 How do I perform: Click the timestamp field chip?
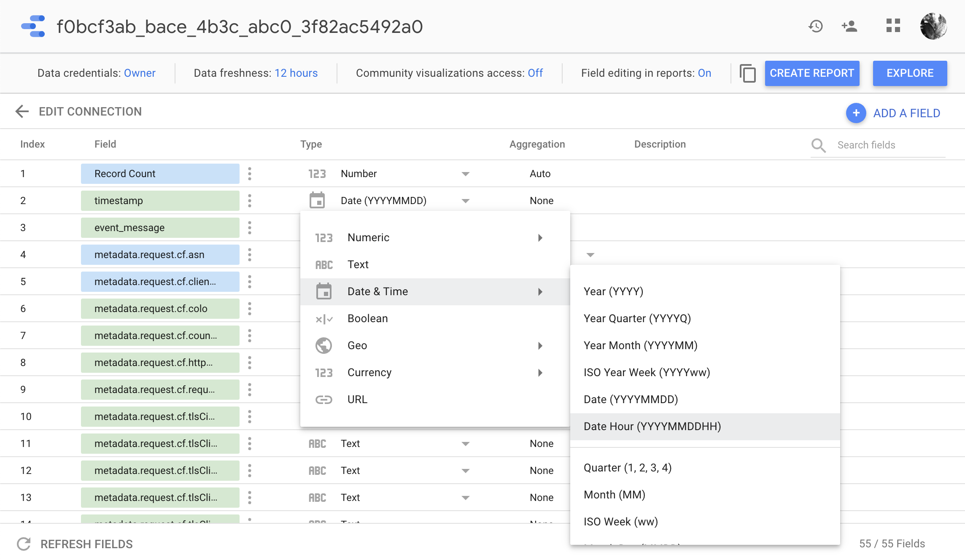coord(160,201)
